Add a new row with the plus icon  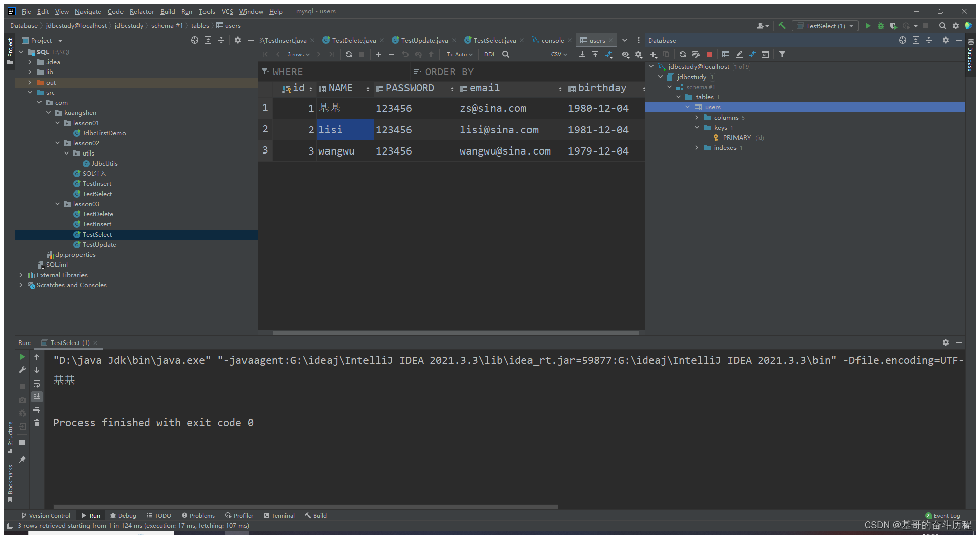[x=378, y=54]
